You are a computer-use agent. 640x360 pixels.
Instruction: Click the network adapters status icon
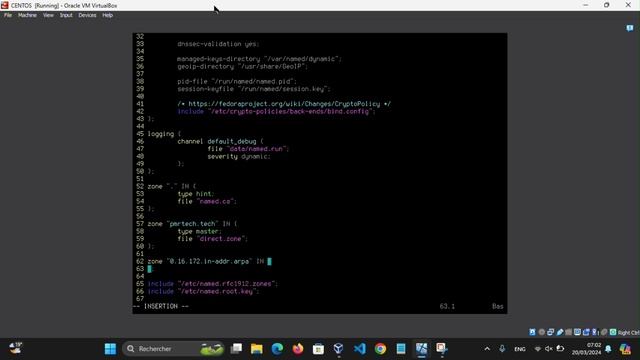(x=550, y=332)
